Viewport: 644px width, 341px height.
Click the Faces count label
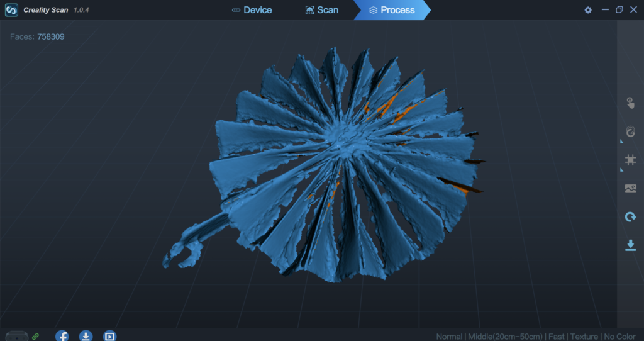[37, 36]
